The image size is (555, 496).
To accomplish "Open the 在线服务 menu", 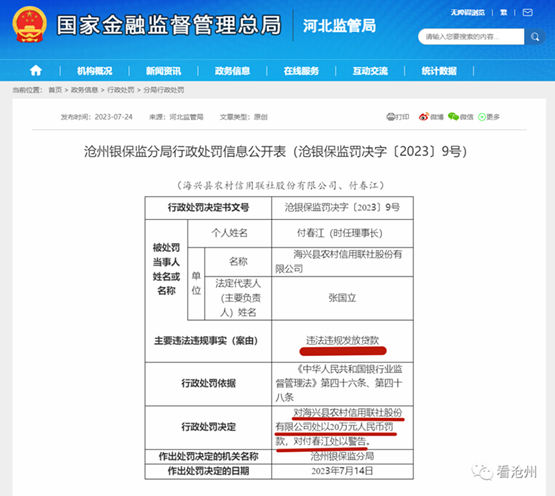I will 301,71.
